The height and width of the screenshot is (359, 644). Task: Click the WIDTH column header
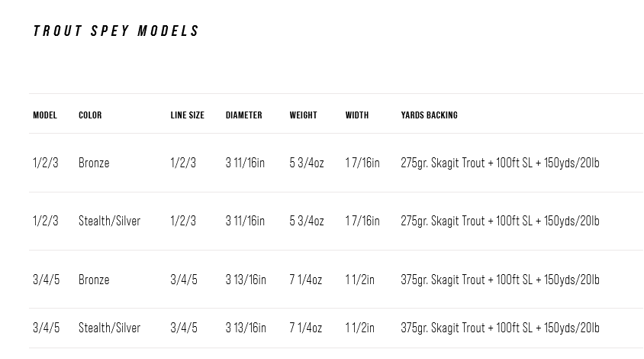[x=357, y=115]
